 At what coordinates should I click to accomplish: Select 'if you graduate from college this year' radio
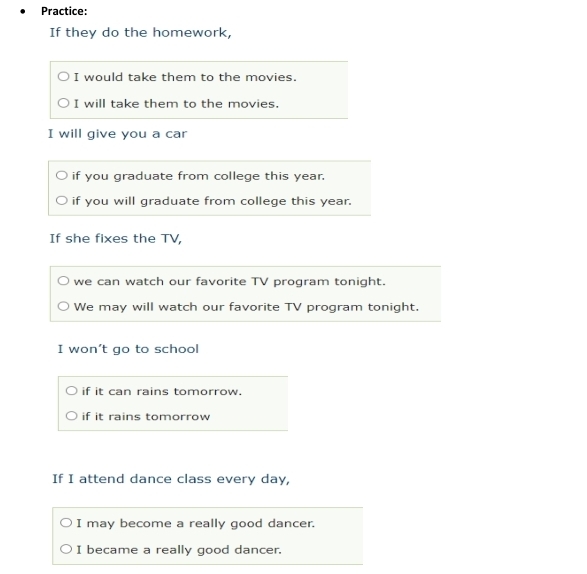tap(61, 175)
